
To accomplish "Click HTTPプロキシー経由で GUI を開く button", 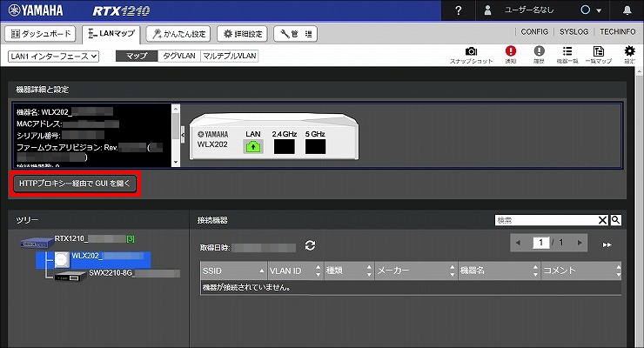I will tap(75, 184).
